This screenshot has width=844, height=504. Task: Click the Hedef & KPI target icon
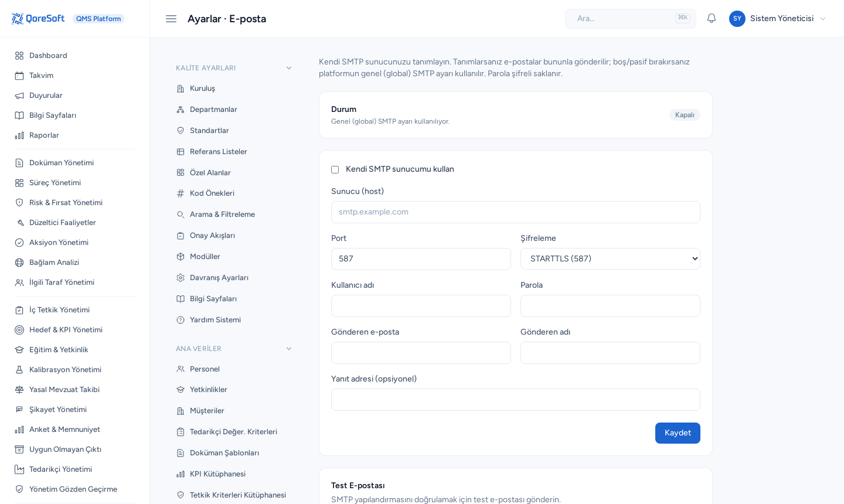(x=19, y=330)
